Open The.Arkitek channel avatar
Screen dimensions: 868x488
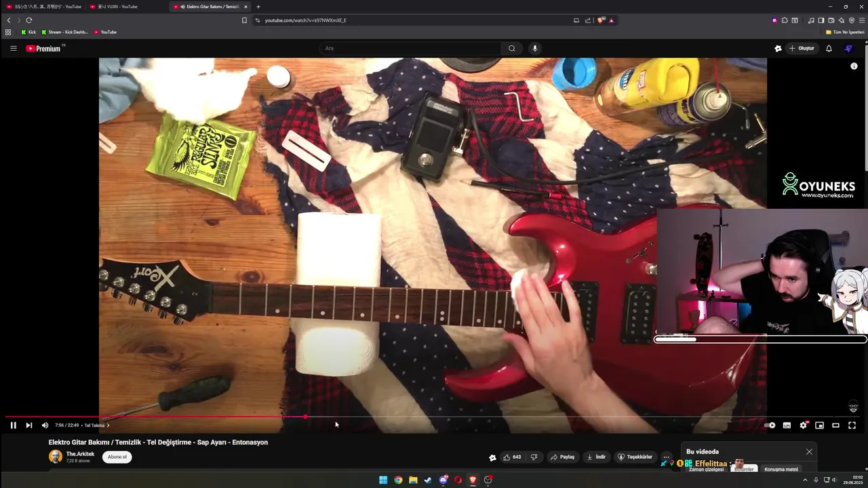56,457
